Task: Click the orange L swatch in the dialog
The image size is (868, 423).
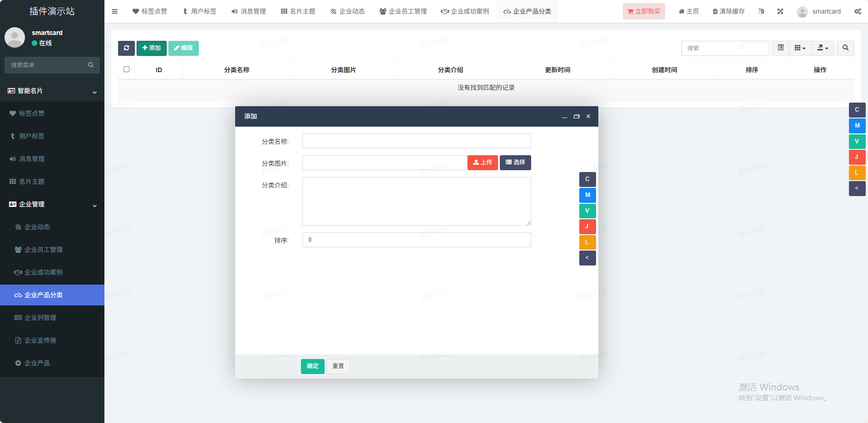Action: 587,242
